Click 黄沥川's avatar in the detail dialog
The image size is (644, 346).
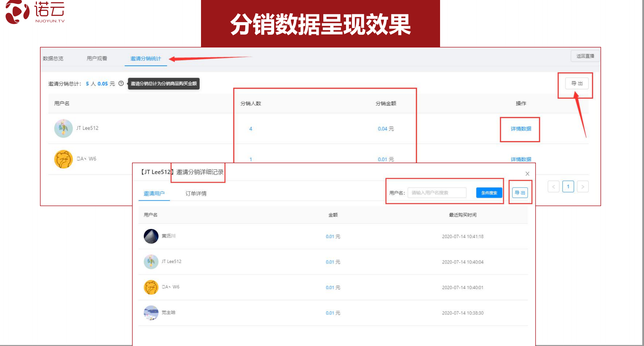(x=151, y=236)
